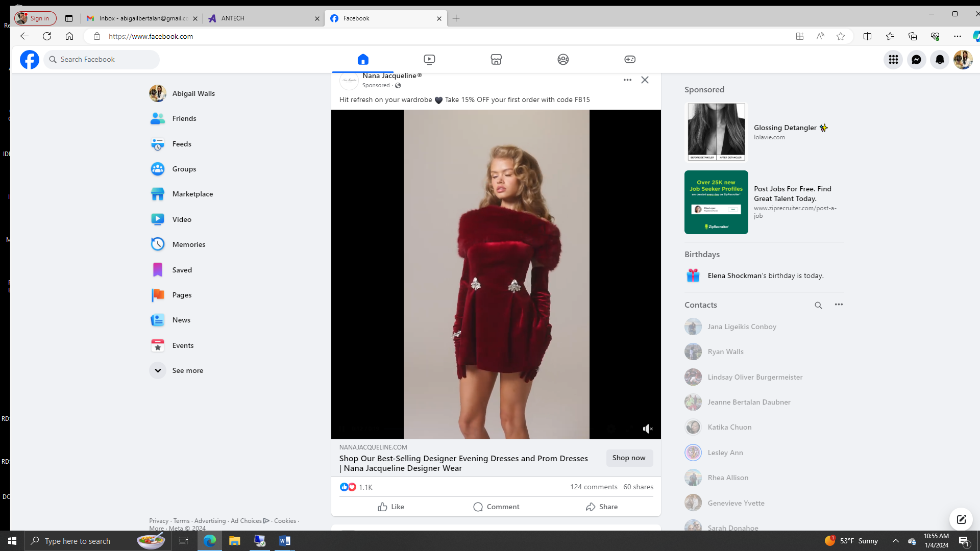980x551 pixels.
Task: Open the account profile picture menu
Action: tap(963, 60)
